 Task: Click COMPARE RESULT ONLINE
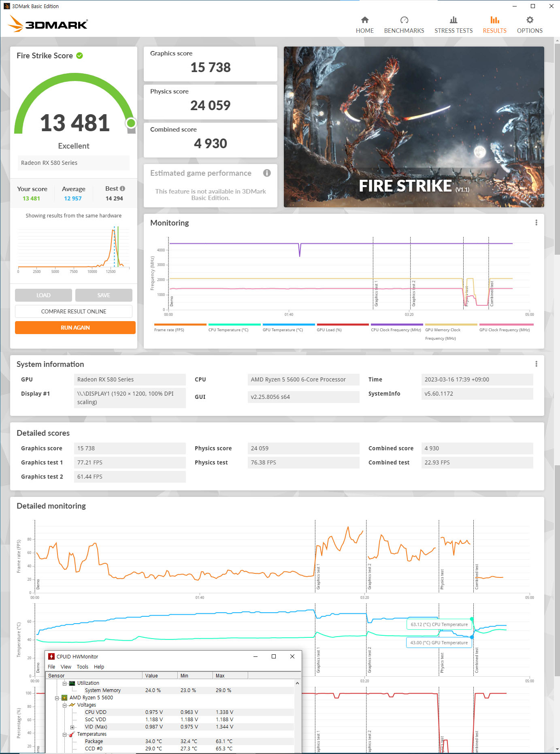74,311
